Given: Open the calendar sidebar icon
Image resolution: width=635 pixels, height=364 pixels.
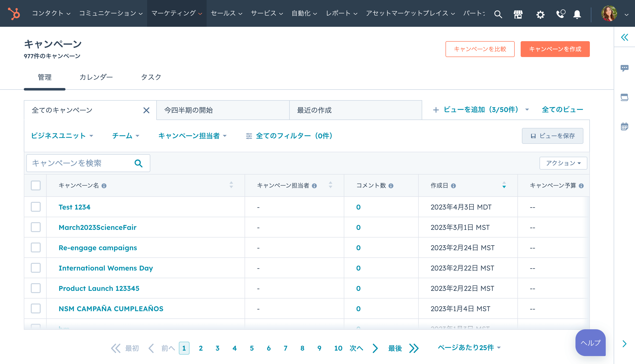Looking at the screenshot, I should pyautogui.click(x=625, y=126).
